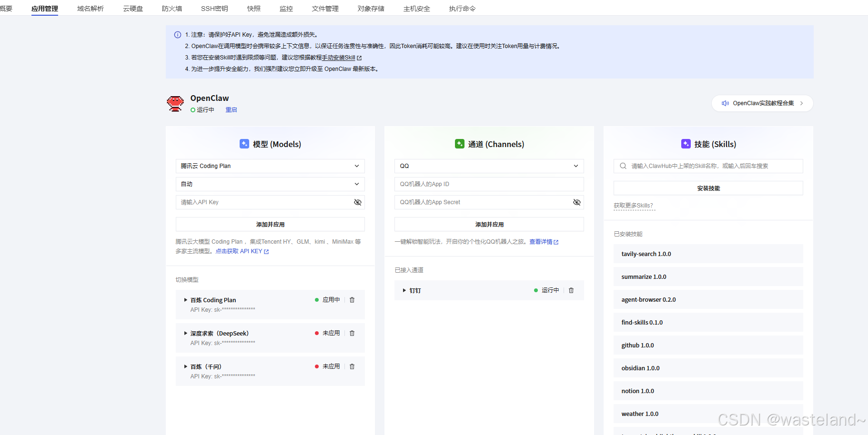The width and height of the screenshot is (868, 435).
Task: Click the speaker icon on OpenClaw实践教程合集 button
Action: pos(725,103)
